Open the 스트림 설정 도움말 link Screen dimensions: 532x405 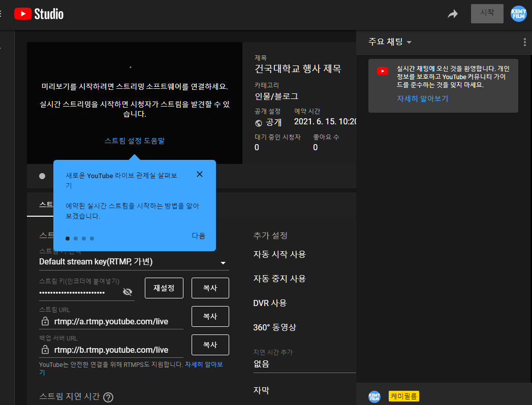point(134,141)
